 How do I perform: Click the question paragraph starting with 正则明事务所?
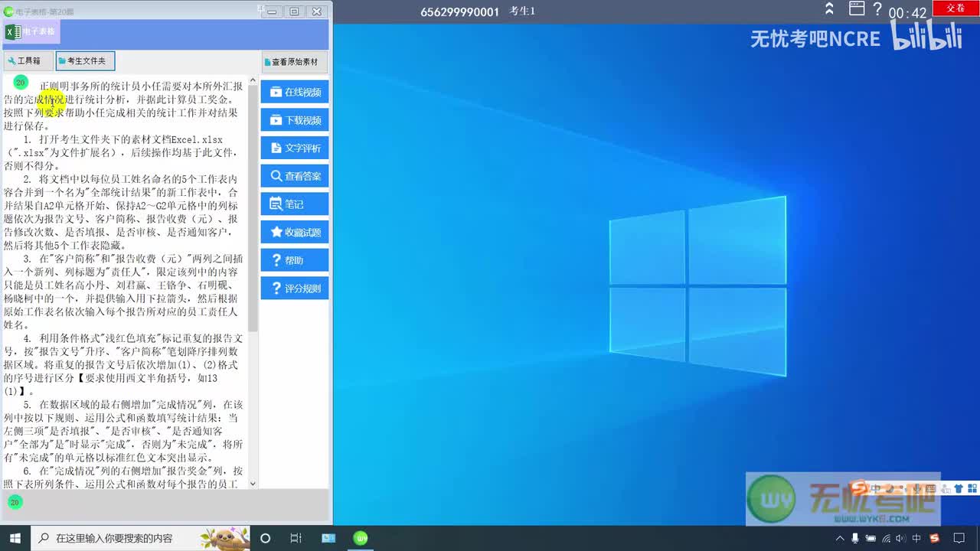123,106
